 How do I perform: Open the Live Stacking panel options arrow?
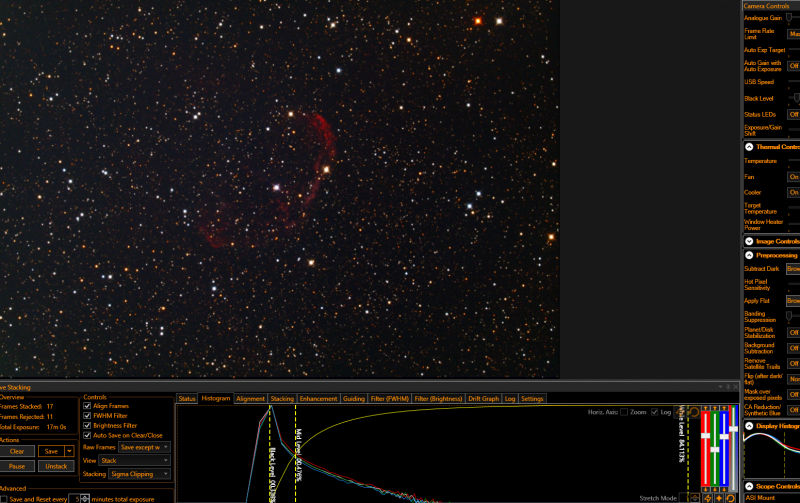click(x=720, y=387)
